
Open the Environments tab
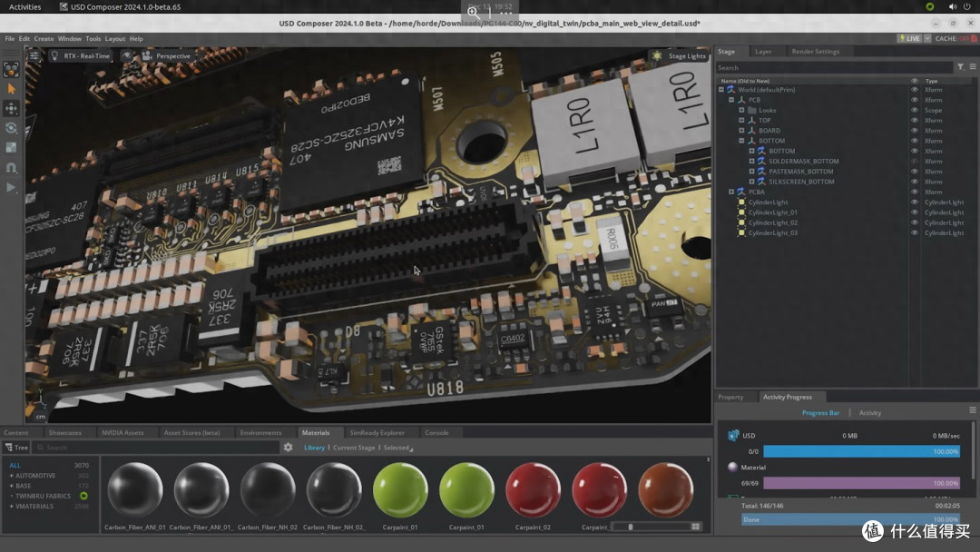260,432
